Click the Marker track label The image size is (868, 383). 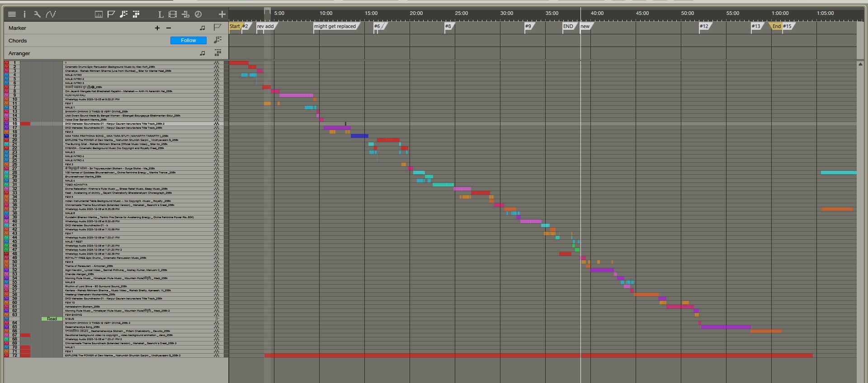[17, 28]
